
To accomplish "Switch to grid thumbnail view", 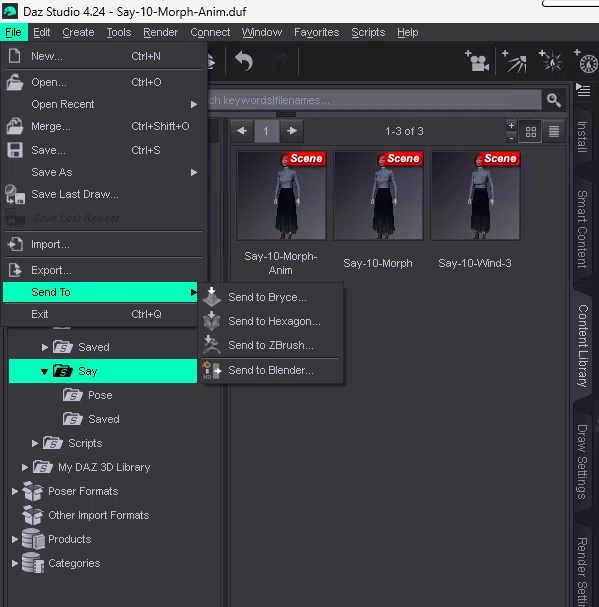I will point(530,132).
